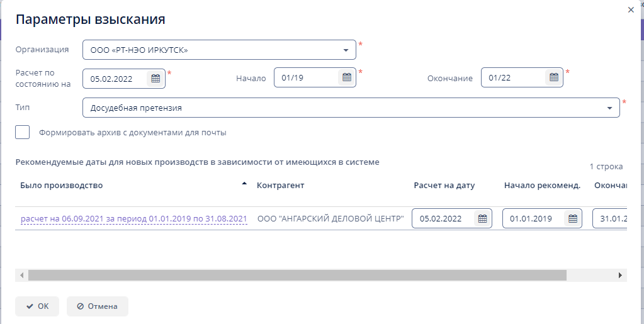Viewport: 644px width, 324px height.
Task: Close the 'Параметры взыскания' dialog with X
Action: click(x=631, y=10)
